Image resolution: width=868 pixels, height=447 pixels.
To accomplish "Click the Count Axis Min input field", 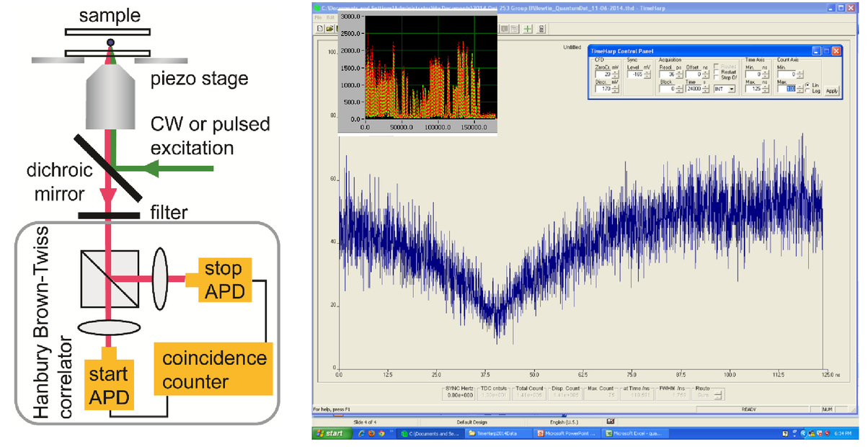I will (x=787, y=74).
